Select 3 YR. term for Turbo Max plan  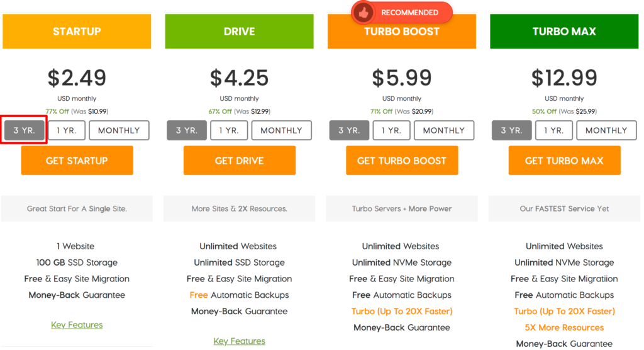click(x=512, y=130)
